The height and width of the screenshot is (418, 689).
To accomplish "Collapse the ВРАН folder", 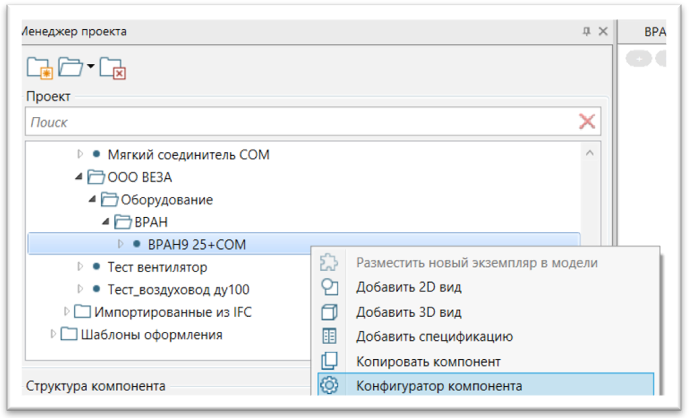I will pyautogui.click(x=105, y=222).
